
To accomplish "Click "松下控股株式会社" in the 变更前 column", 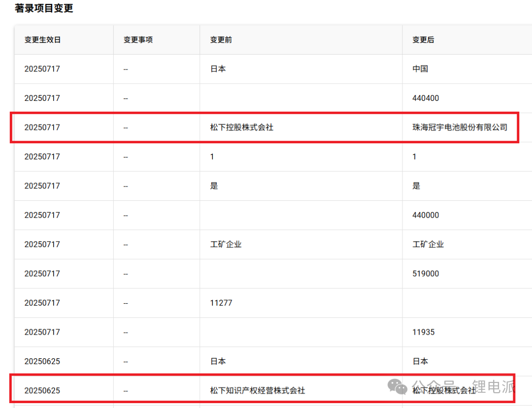I will 241,127.
